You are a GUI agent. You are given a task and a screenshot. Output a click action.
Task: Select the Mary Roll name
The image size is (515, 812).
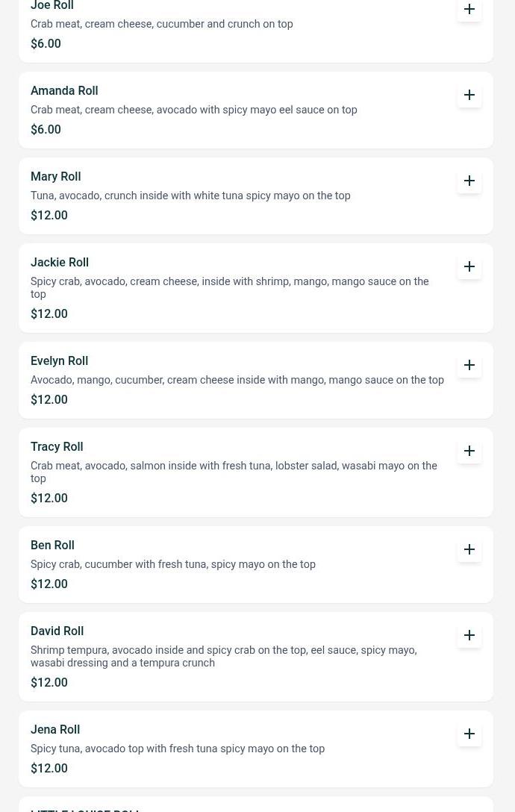(x=56, y=176)
